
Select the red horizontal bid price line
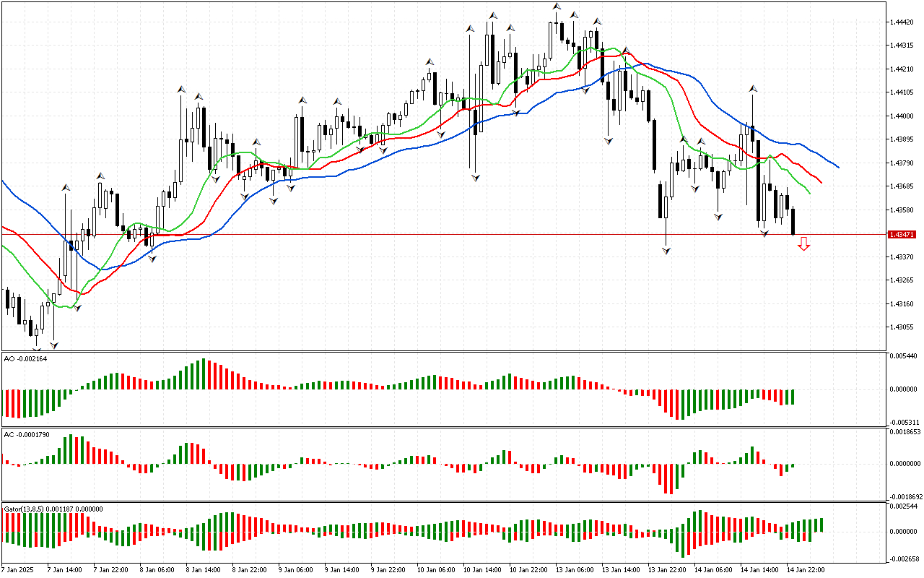(x=443, y=235)
